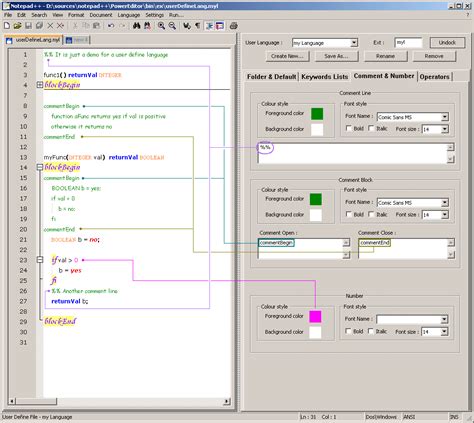Open Find with the binoculars icon
This screenshot has height=423, width=474.
pos(136,26)
